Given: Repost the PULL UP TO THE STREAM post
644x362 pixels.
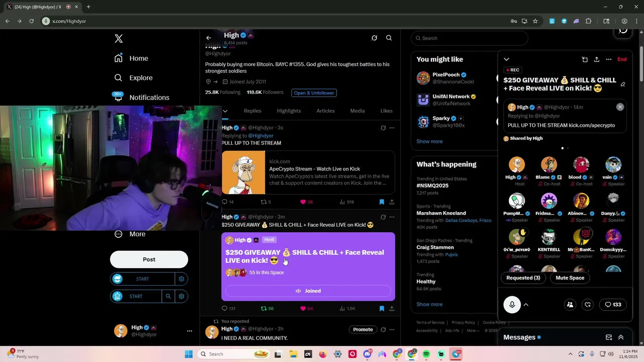Looking at the screenshot, I should point(265,202).
